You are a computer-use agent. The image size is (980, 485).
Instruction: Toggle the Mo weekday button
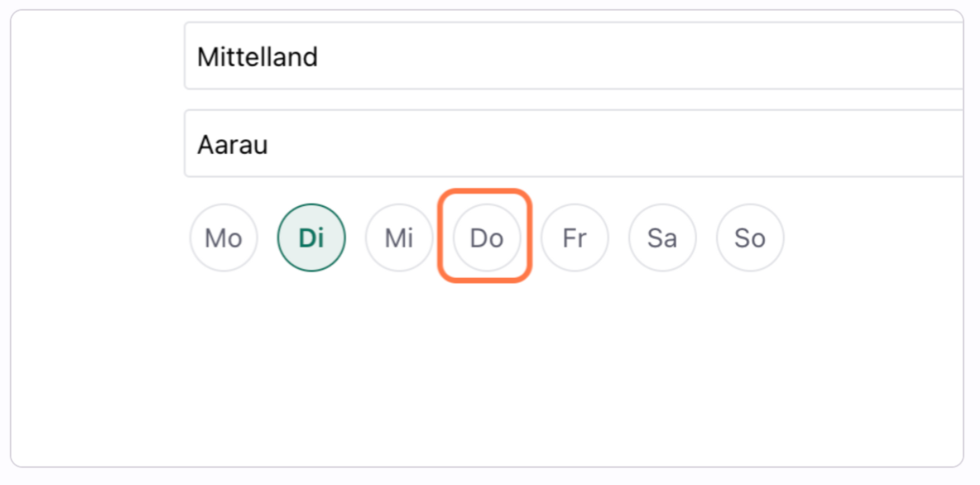pyautogui.click(x=223, y=238)
